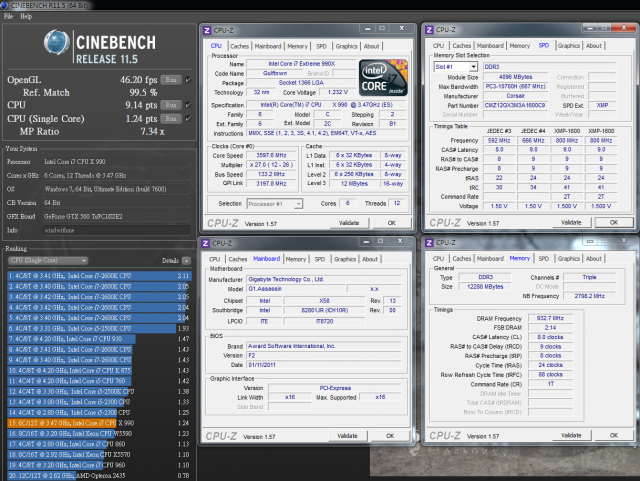
Task: Open the CPU (Single Core) ranking dropdown
Action: 48,261
